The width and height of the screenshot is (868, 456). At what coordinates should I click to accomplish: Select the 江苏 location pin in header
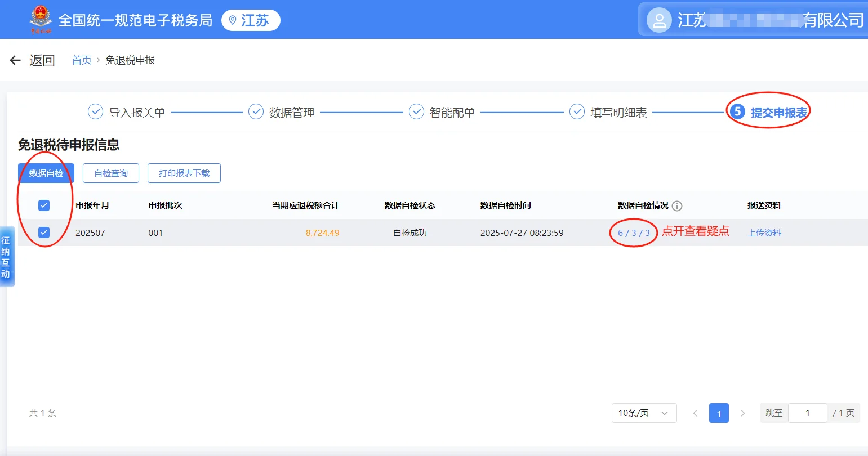250,20
